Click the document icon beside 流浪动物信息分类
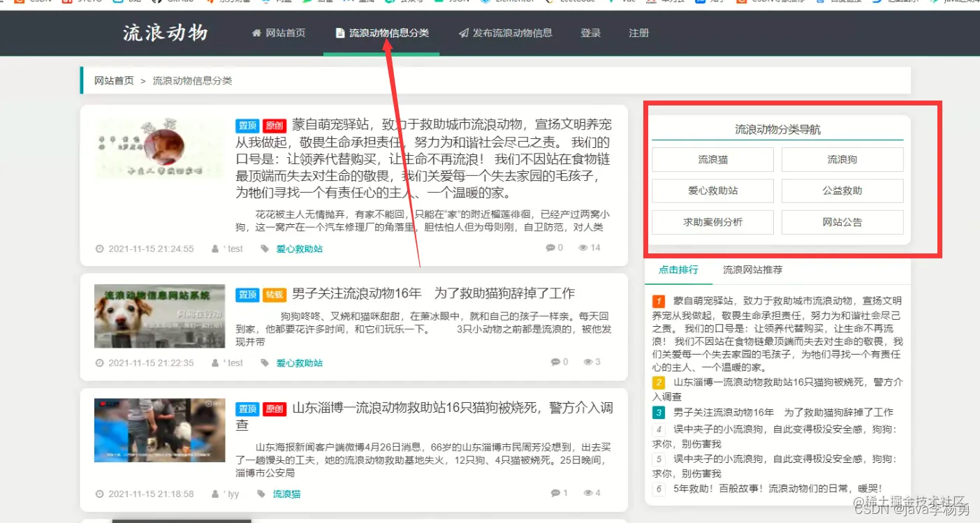This screenshot has width=980, height=523. (x=340, y=33)
